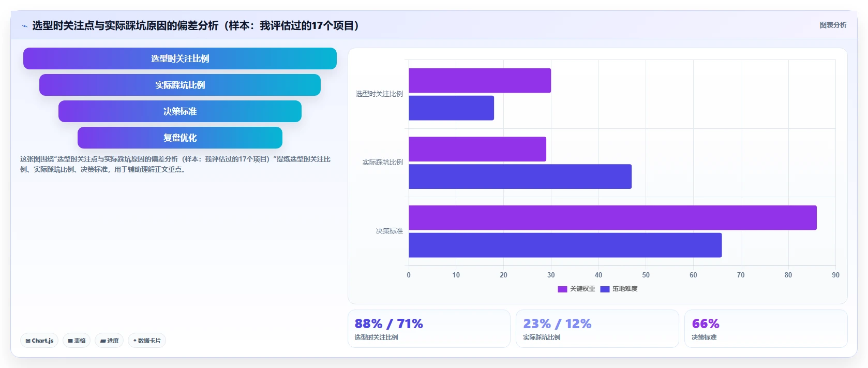The height and width of the screenshot is (368, 868).
Task: Toggle the 关键权重 legend swatch
Action: 562,289
